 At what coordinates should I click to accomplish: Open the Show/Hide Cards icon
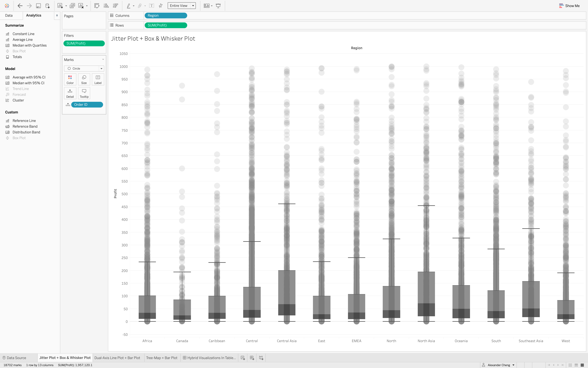pos(207,6)
